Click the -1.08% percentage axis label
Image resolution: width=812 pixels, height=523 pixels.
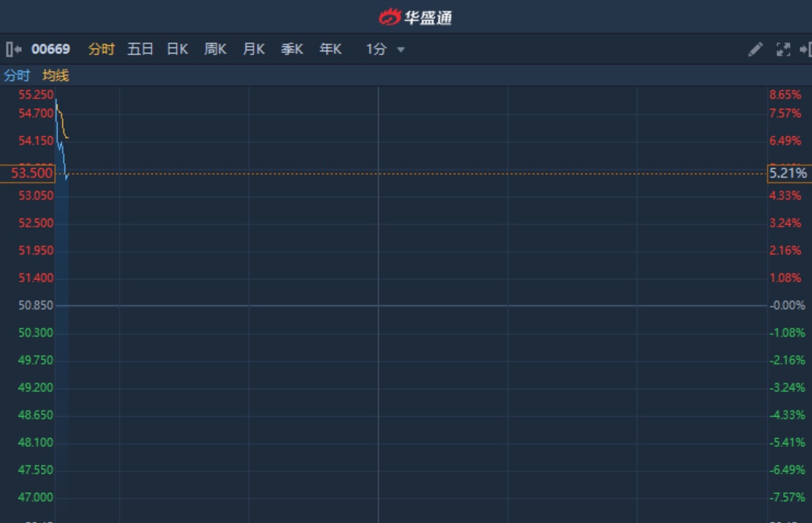point(787,333)
